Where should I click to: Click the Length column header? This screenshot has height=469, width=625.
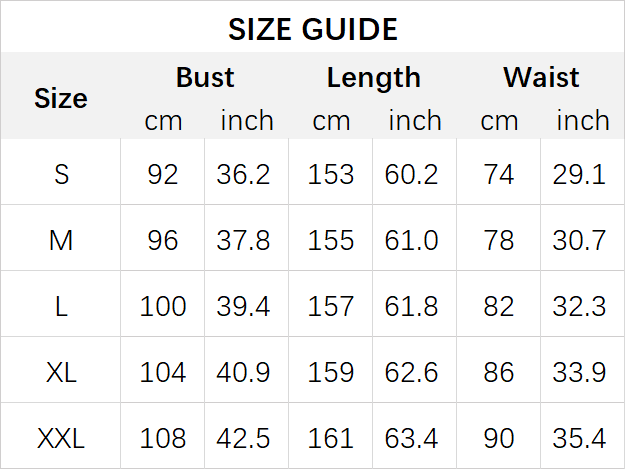pyautogui.click(x=373, y=77)
